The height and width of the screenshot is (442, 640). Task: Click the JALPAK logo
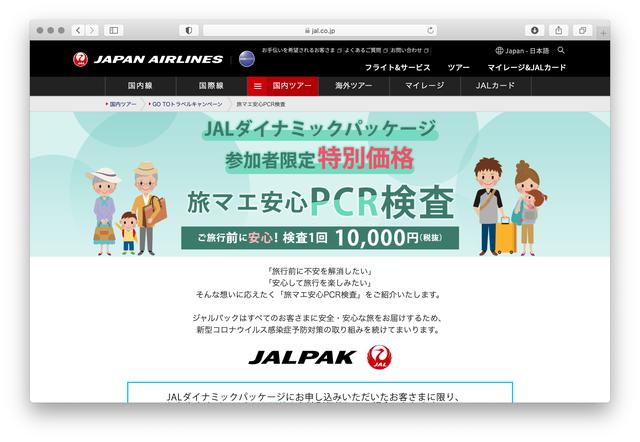pos(302,358)
